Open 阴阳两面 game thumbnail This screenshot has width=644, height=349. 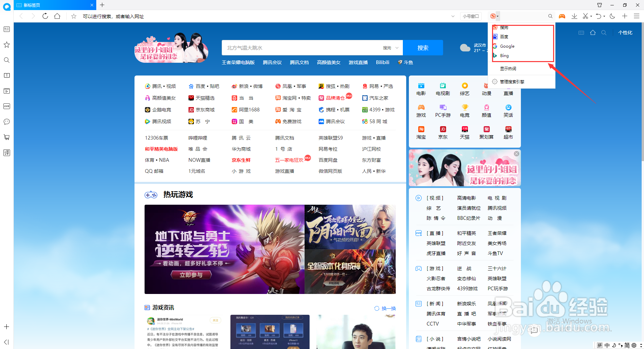(x=350, y=227)
